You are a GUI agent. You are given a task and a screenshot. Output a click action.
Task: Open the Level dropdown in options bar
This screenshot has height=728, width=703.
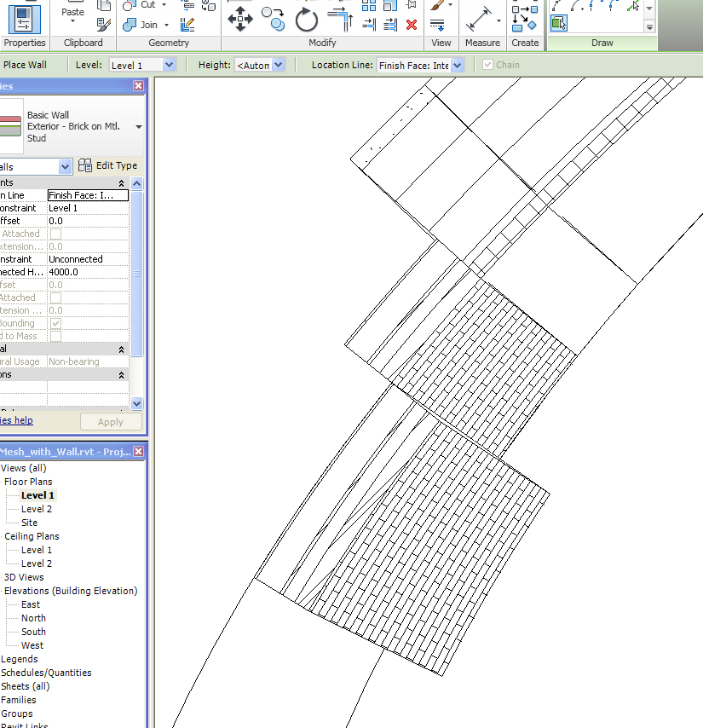[x=168, y=65]
